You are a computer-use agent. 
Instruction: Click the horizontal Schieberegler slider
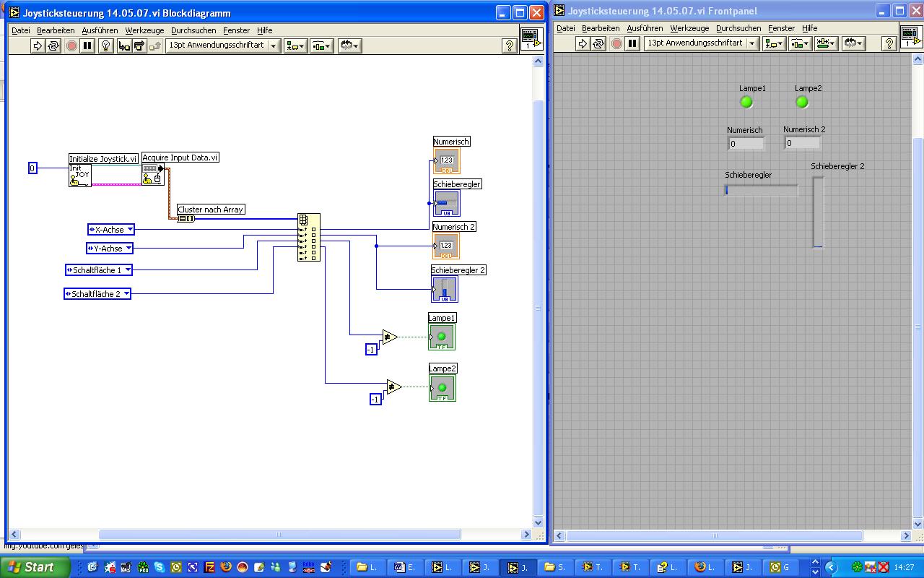[762, 190]
